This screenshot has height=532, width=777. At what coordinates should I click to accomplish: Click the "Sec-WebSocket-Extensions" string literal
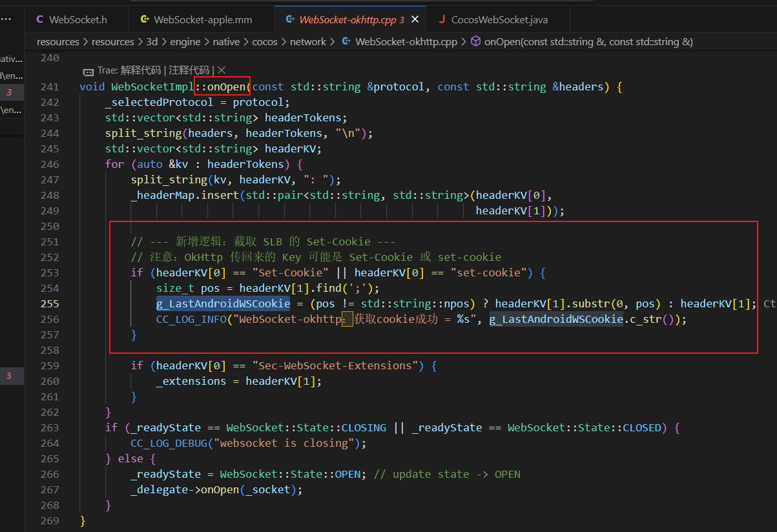pyautogui.click(x=338, y=365)
